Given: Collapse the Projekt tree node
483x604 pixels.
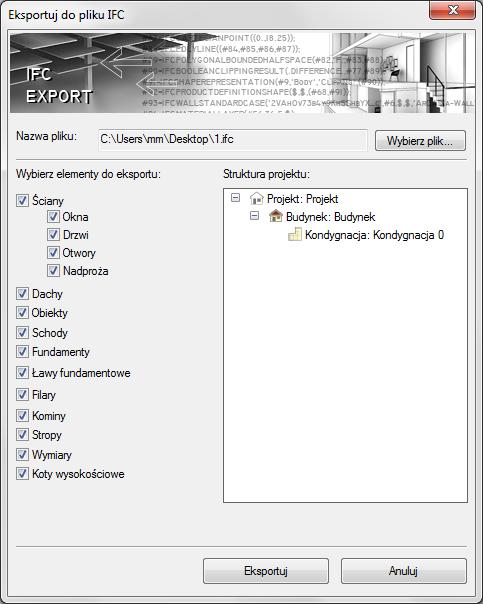Looking at the screenshot, I should [x=235, y=198].
